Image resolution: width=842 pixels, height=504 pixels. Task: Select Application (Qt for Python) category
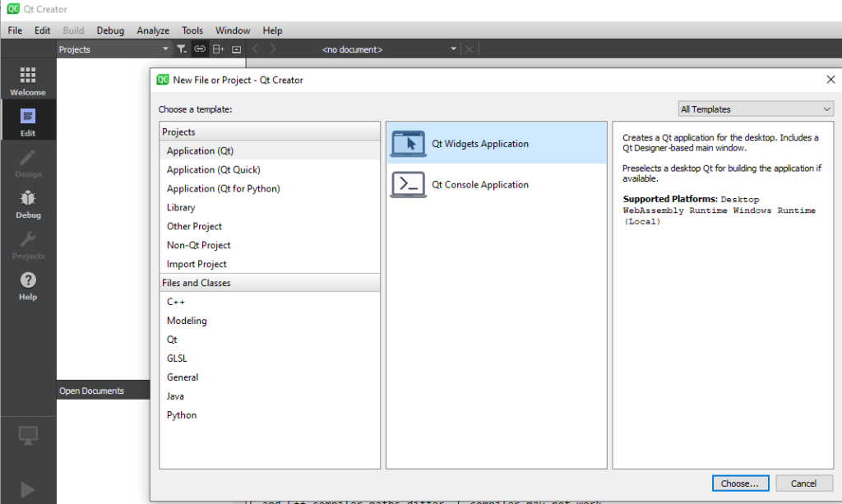pos(270,188)
